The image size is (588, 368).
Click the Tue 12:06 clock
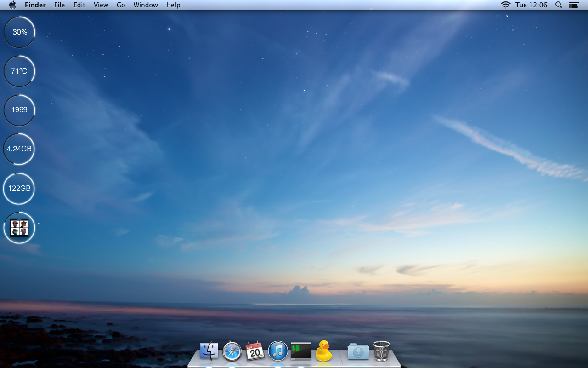pyautogui.click(x=531, y=5)
